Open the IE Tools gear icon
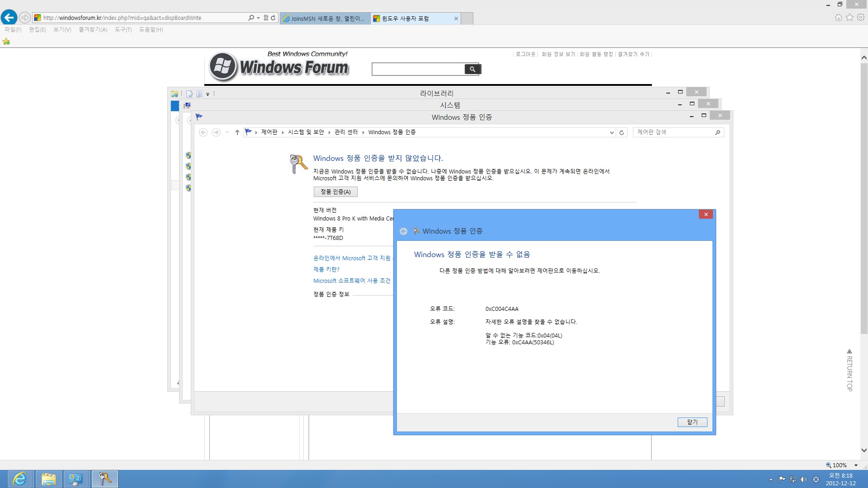The image size is (868, 488). 861,17
